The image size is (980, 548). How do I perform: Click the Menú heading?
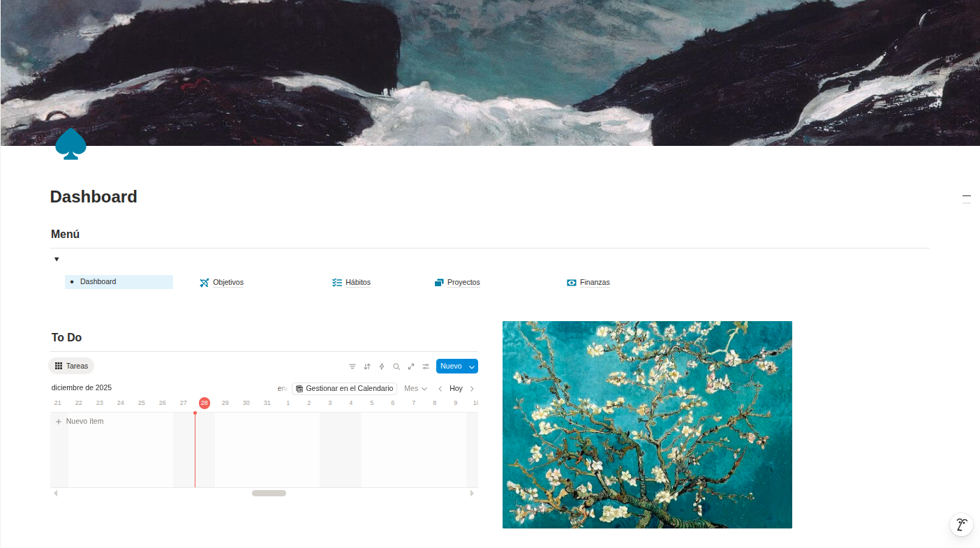point(65,235)
